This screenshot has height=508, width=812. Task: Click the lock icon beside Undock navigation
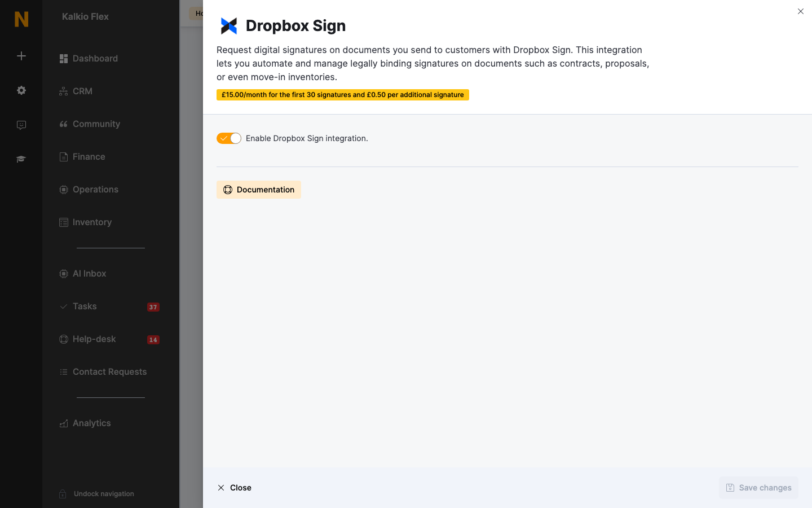coord(63,494)
